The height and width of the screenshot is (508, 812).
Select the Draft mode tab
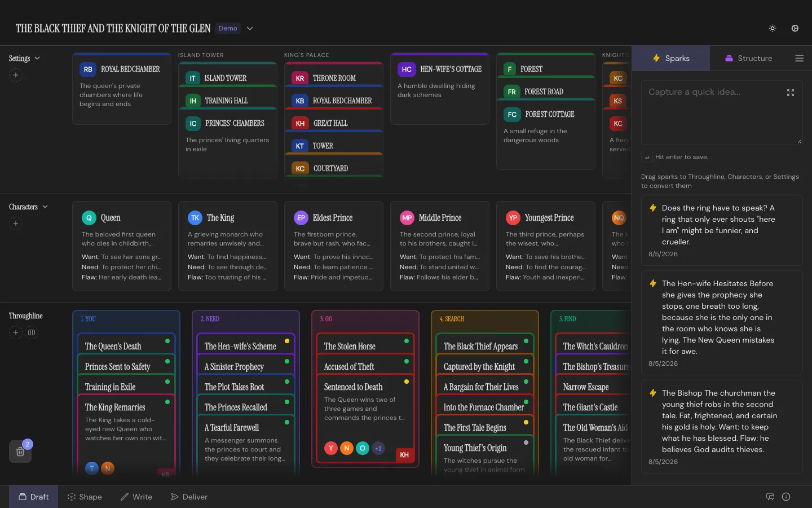33,497
